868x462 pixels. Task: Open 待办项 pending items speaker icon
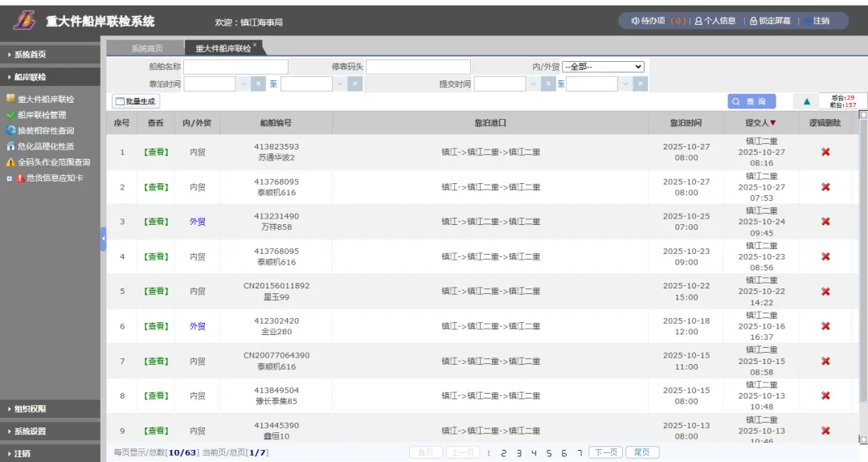coord(635,21)
